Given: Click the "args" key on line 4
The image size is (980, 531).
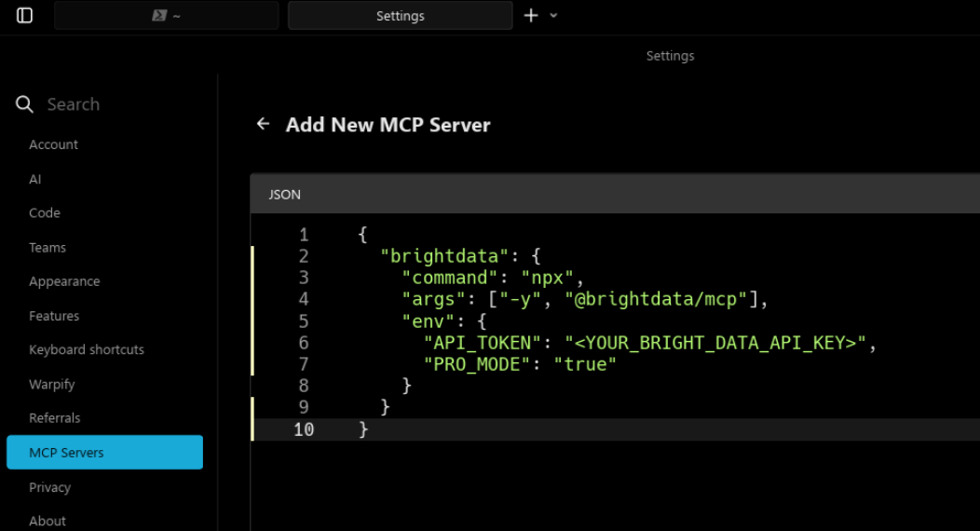Looking at the screenshot, I should (x=434, y=299).
